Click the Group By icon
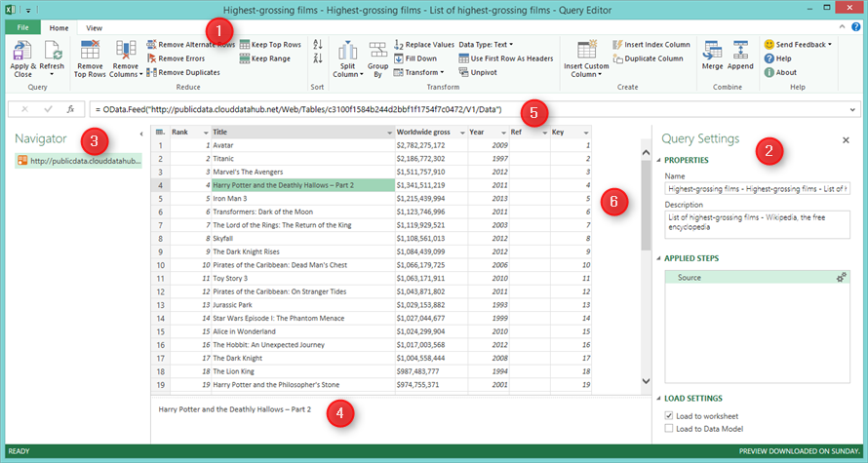Viewport: 868px width, 463px height. (x=377, y=51)
